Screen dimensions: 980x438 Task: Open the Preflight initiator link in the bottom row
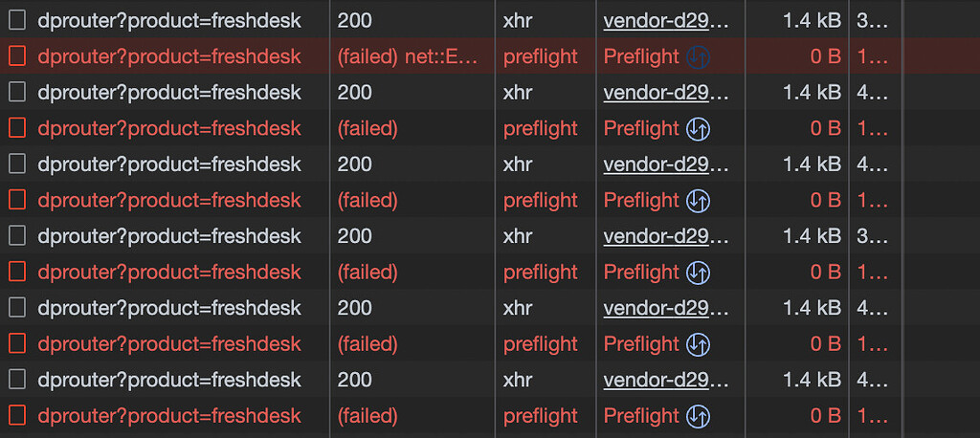(641, 416)
